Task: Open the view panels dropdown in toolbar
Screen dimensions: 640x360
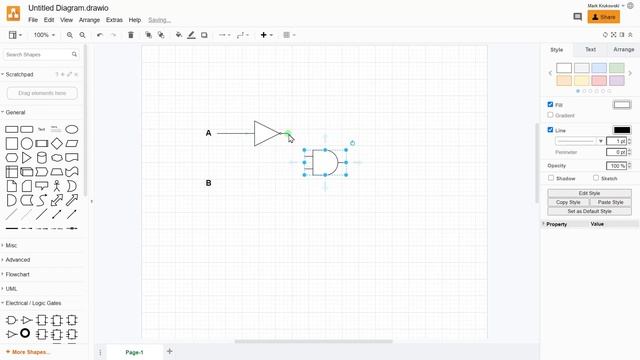Action: pyautogui.click(x=16, y=35)
